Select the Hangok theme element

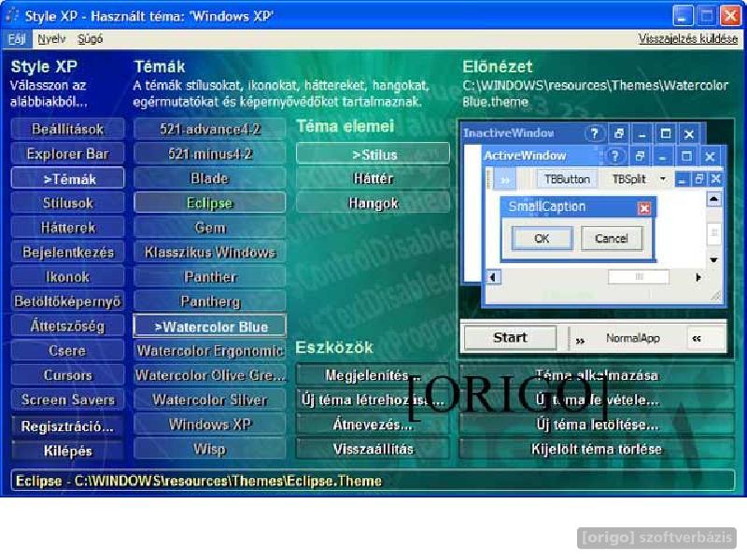pyautogui.click(x=373, y=203)
